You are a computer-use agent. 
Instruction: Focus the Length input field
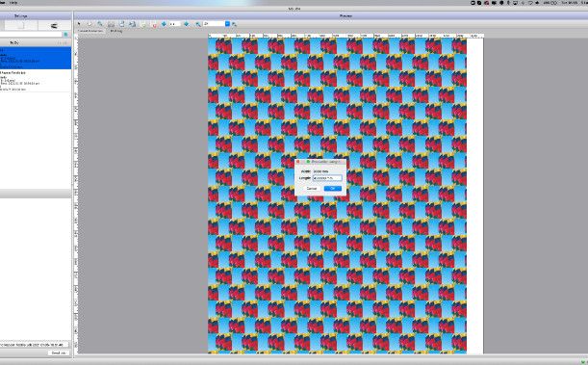point(327,178)
